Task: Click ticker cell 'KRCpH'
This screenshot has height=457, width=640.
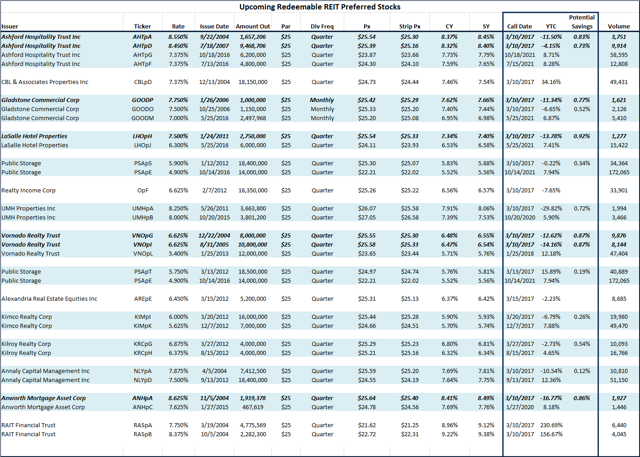Action: (142, 353)
